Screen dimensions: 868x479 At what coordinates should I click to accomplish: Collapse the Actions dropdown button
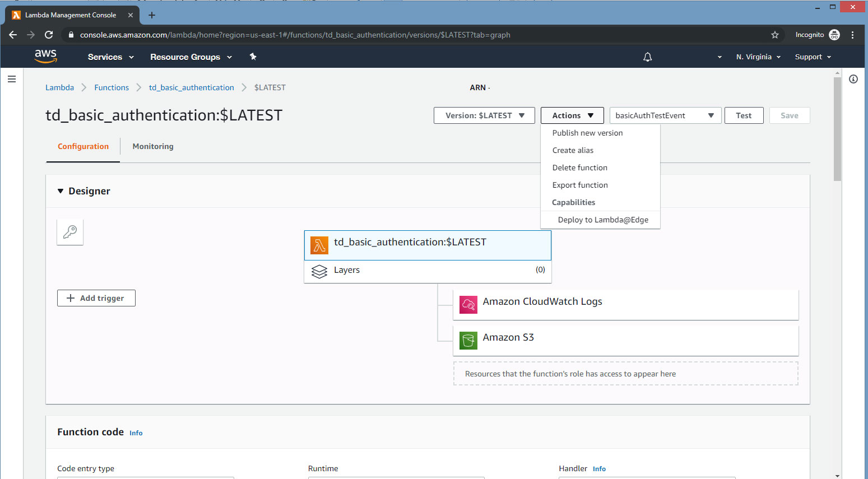coord(572,115)
